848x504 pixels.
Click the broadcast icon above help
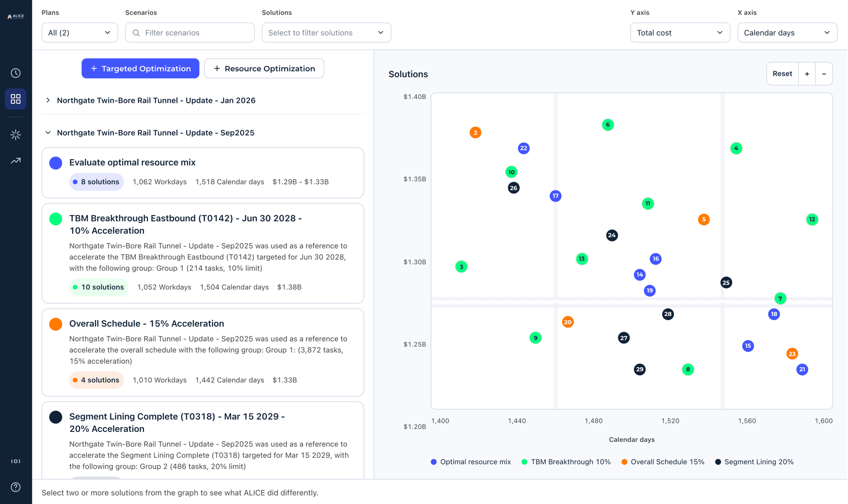[x=16, y=461]
